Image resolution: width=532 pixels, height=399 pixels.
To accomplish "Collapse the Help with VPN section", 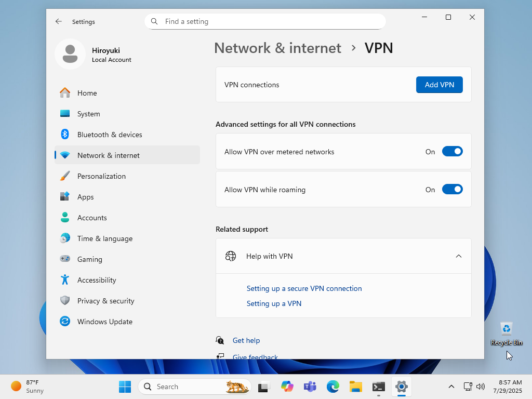I will [x=459, y=256].
